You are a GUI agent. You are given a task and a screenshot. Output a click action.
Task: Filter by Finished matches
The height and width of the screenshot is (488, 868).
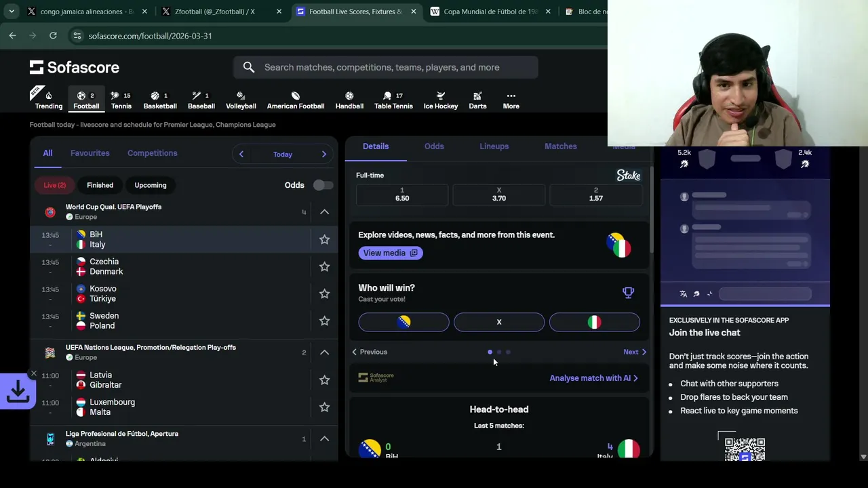(x=100, y=185)
